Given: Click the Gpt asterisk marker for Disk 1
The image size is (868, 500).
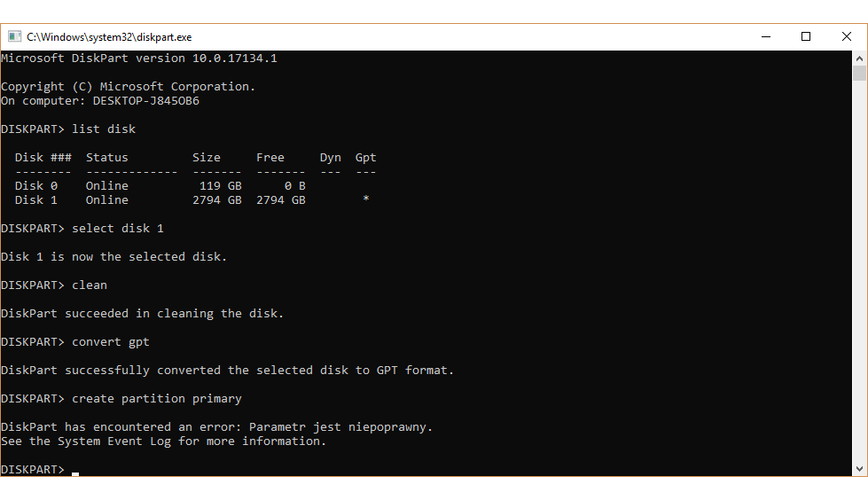Looking at the screenshot, I should [366, 199].
